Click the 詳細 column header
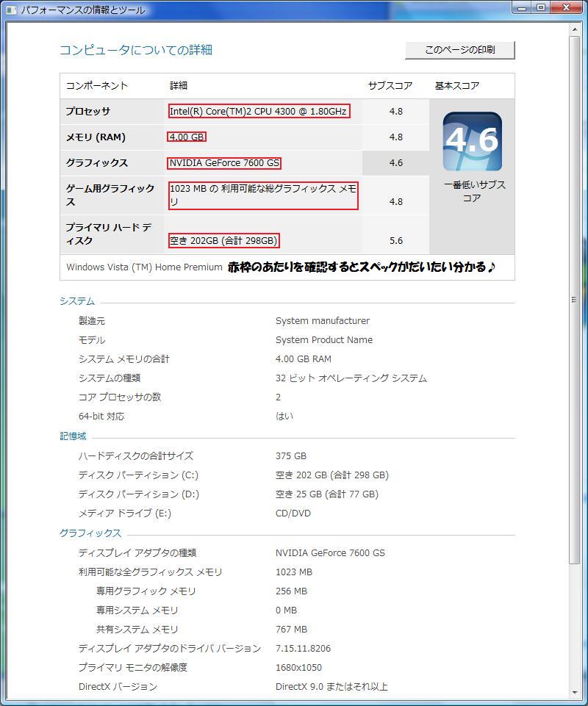Viewport: 588px width, 706px height. (179, 85)
